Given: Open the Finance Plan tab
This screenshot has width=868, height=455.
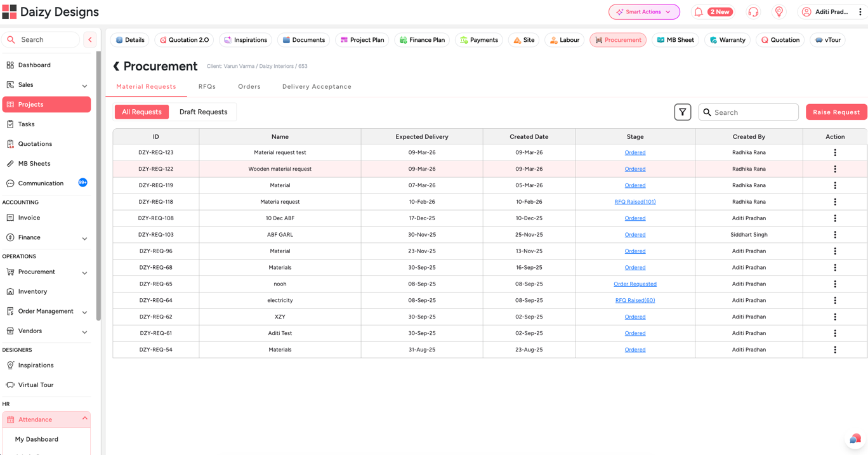Looking at the screenshot, I should (421, 39).
